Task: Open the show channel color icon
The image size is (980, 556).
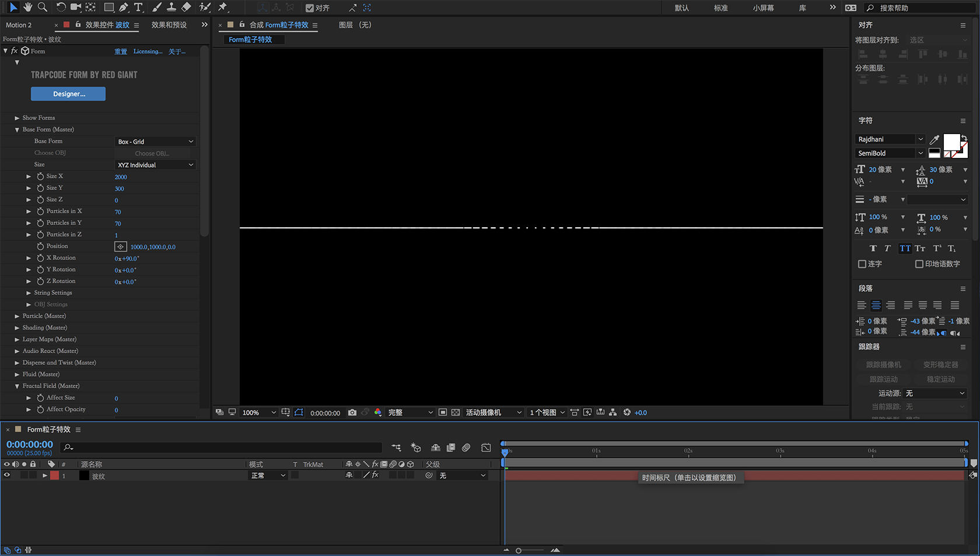Action: 378,413
